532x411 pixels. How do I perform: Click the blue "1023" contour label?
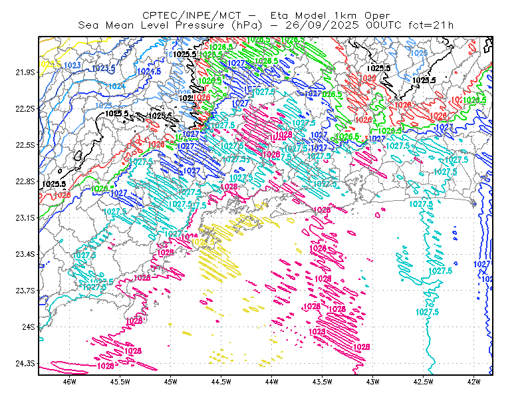pos(72,65)
